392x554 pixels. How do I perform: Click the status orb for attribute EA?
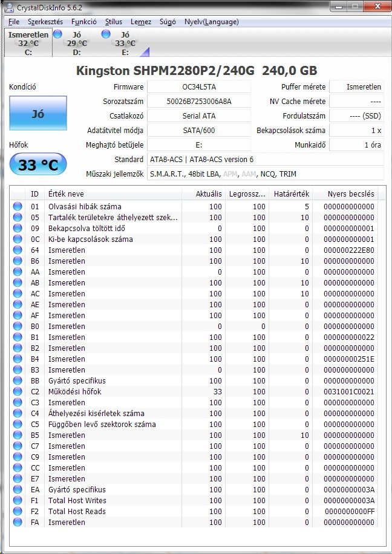point(18,489)
